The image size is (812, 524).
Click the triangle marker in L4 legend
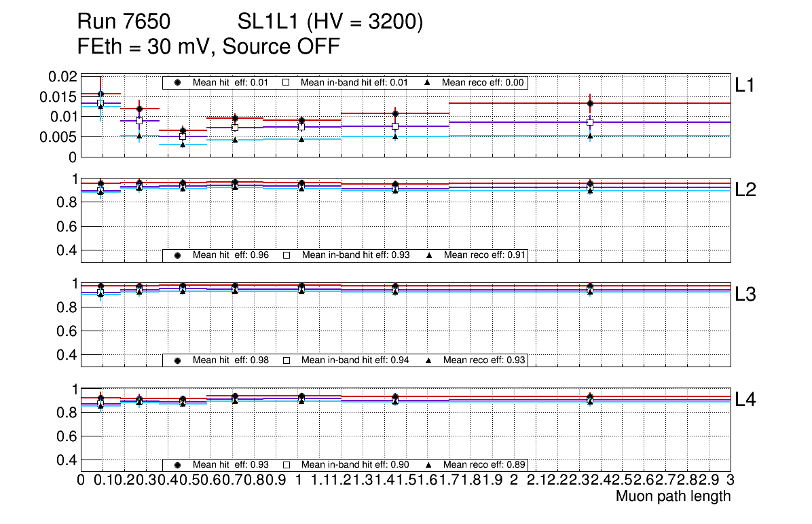click(429, 465)
